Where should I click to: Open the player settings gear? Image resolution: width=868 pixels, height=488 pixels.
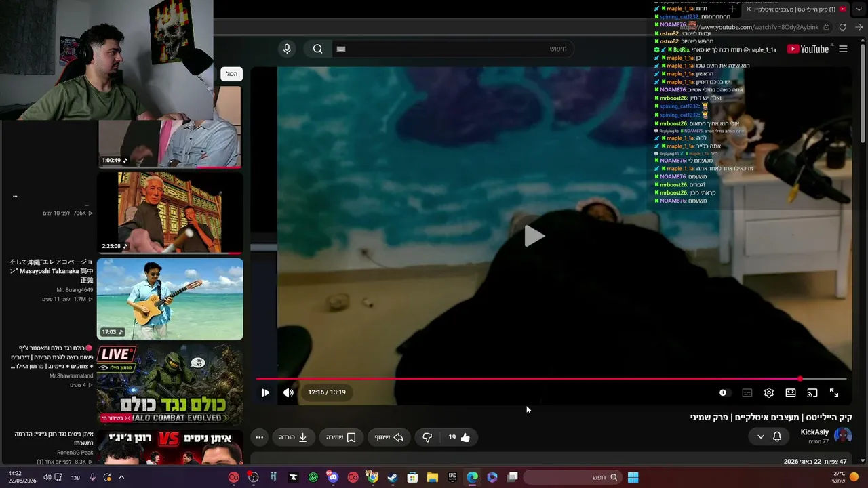[x=769, y=392]
